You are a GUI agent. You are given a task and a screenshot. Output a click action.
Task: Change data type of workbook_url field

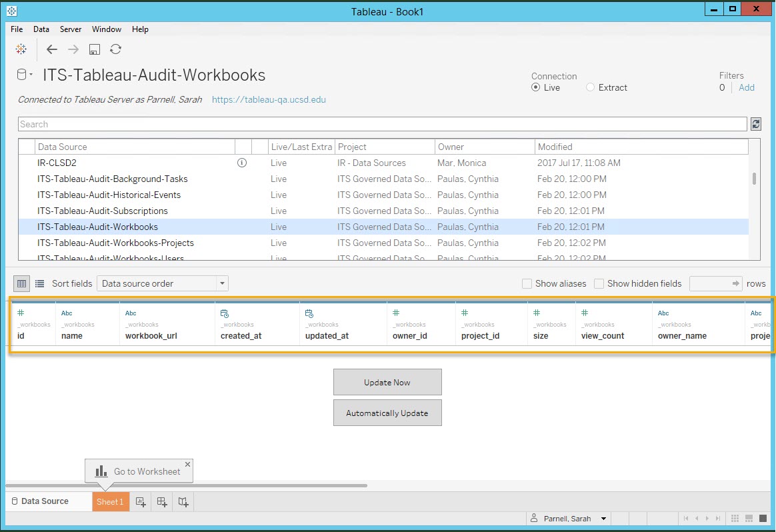point(131,313)
